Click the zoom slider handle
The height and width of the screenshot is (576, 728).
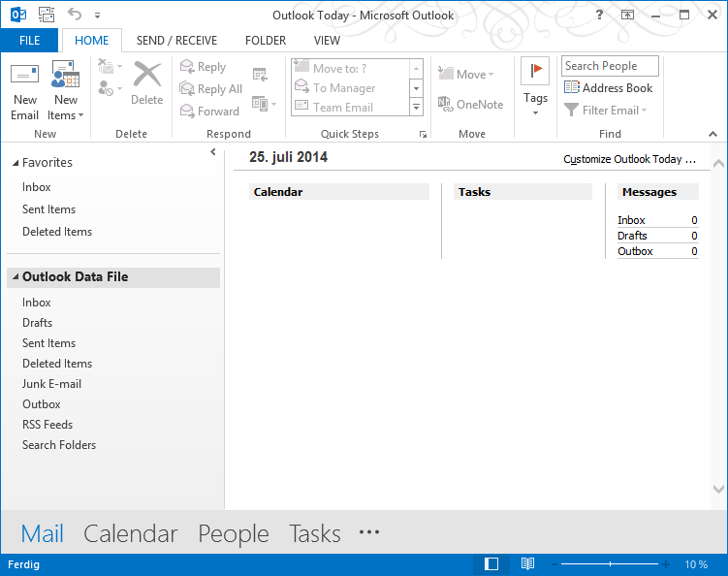(610, 564)
